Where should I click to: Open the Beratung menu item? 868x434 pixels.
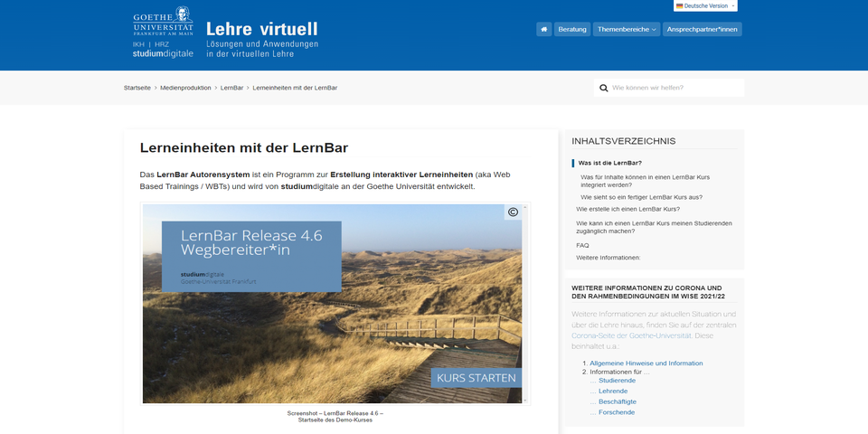(571, 29)
